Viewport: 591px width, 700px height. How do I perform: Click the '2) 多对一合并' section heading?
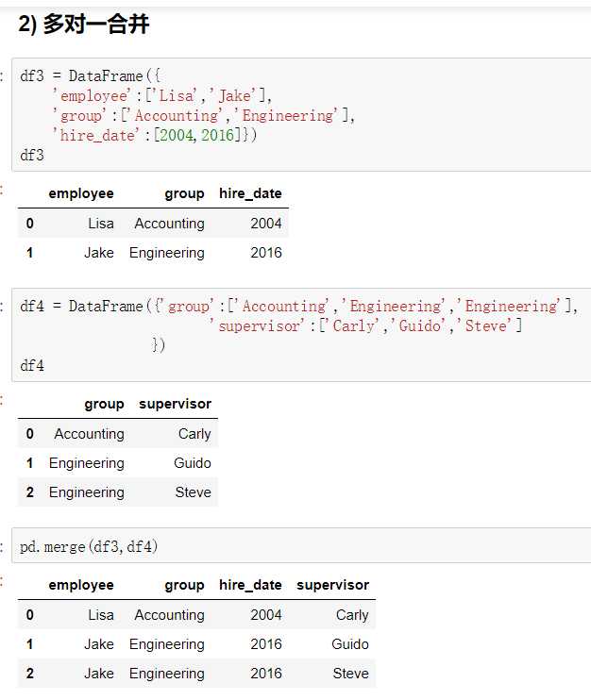(x=83, y=26)
